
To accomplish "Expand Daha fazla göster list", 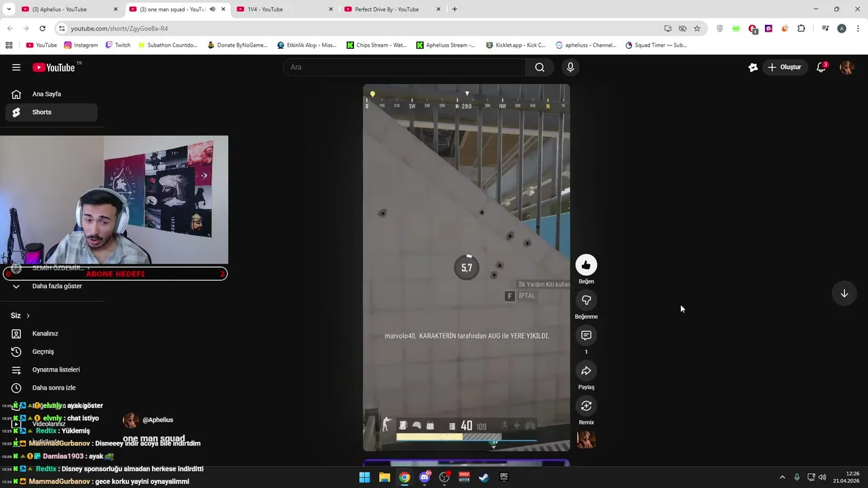I will tap(52, 286).
